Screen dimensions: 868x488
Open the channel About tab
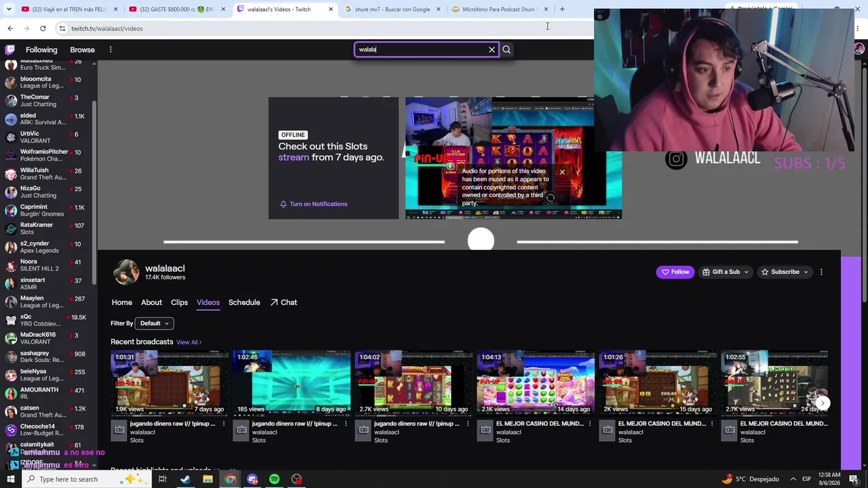coord(151,302)
